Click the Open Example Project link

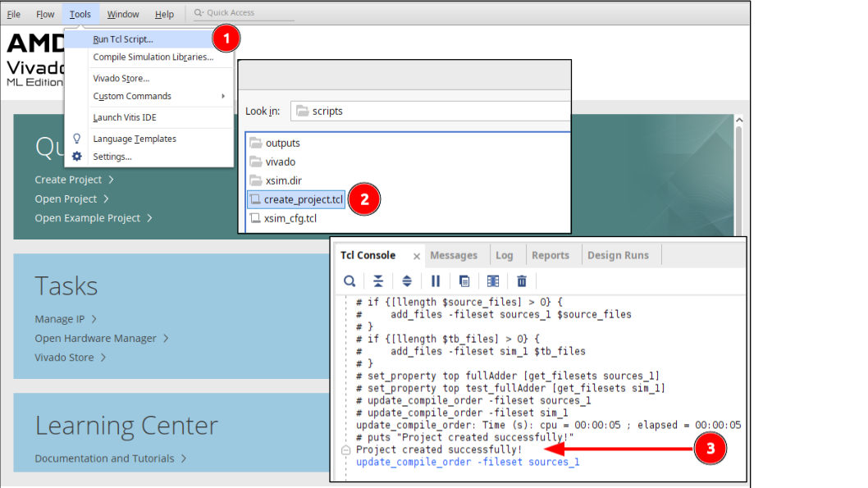click(93, 218)
